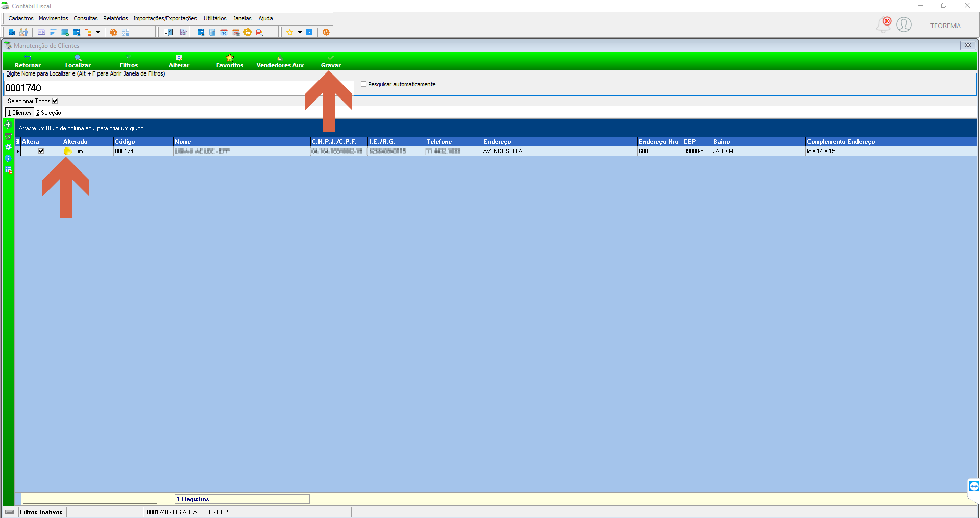Click the orange dollar coin toolbar icon
This screenshot has width=980, height=518.
click(x=113, y=32)
